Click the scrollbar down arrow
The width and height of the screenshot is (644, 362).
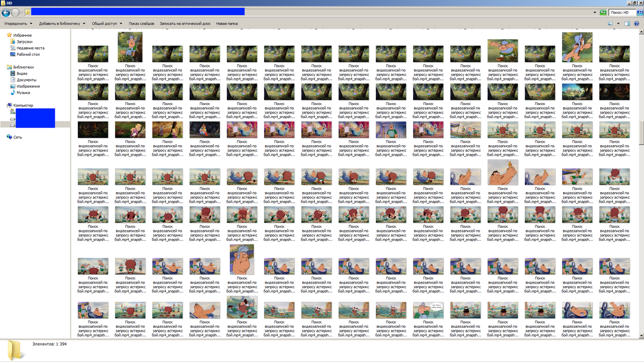click(641, 335)
